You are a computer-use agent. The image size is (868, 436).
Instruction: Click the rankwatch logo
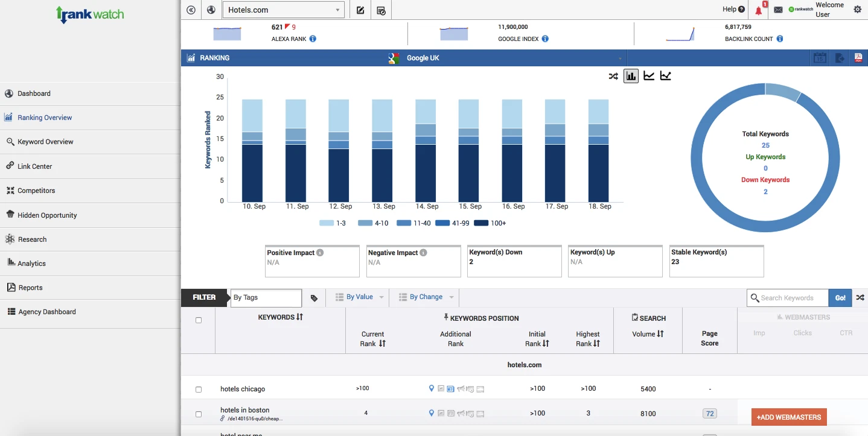pos(89,14)
